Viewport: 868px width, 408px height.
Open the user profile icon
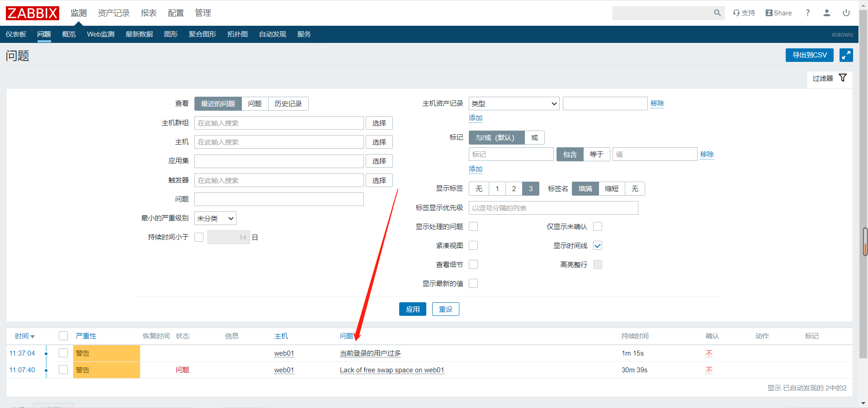[826, 13]
